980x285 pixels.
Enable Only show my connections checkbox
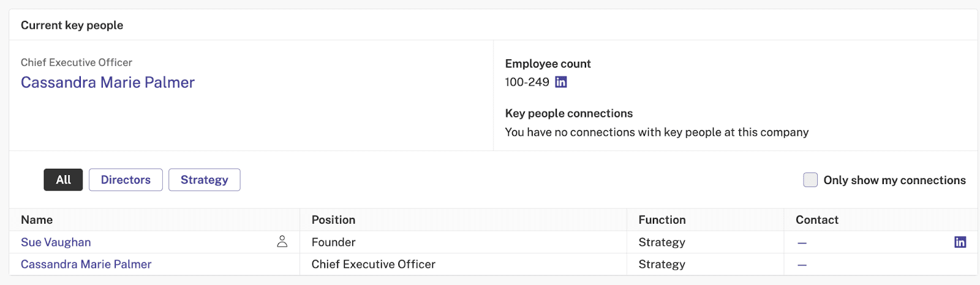coord(810,180)
